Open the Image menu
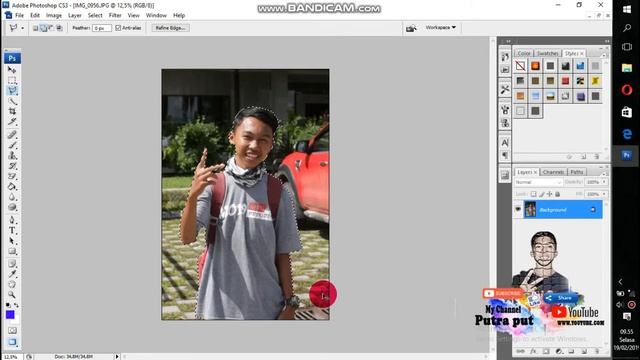Screen dimensions: 640x360 coord(53,15)
